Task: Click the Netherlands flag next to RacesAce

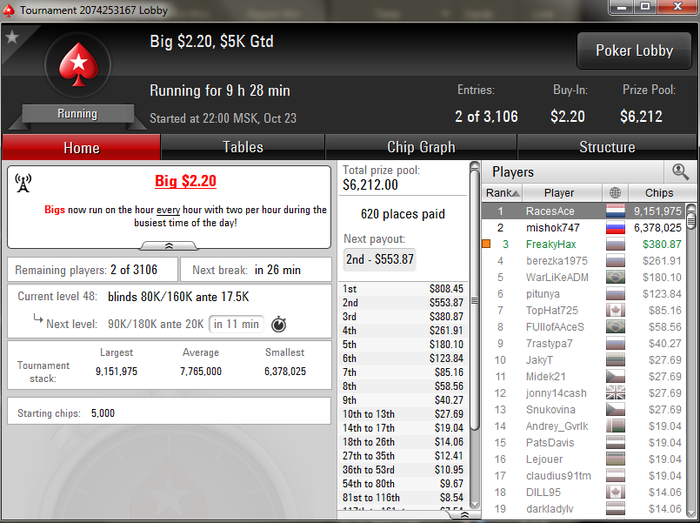Action: tap(615, 211)
